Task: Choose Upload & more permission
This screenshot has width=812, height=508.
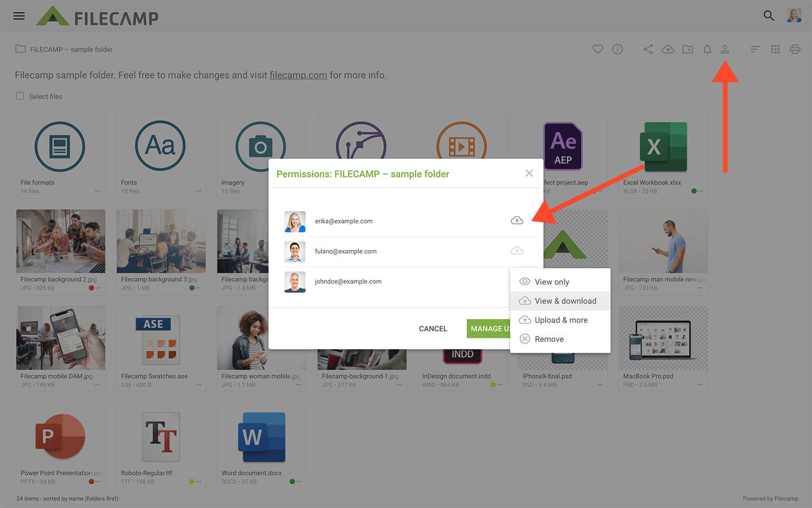Action: pyautogui.click(x=560, y=320)
